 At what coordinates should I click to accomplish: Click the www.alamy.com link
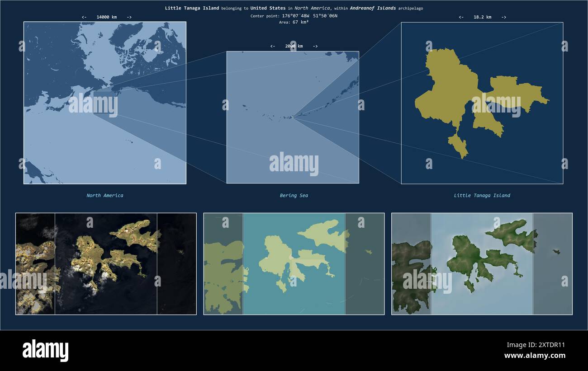pyautogui.click(x=535, y=356)
